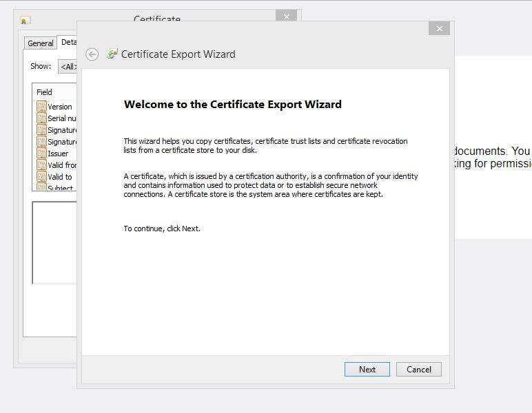The height and width of the screenshot is (413, 532).
Task: Select the first Signature field row
Action: [61, 130]
